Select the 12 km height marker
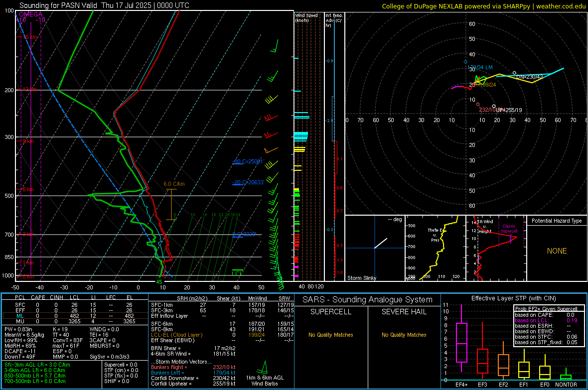The width and height of the screenshot is (588, 390). click(29, 89)
